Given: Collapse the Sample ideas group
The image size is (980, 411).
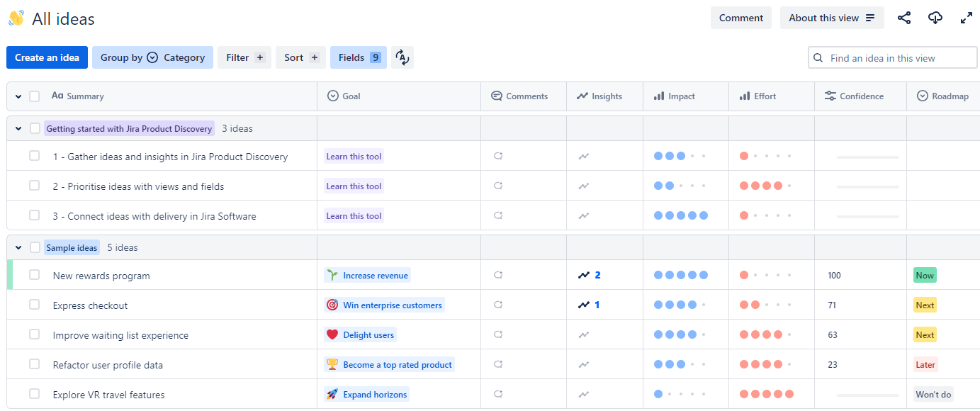Looking at the screenshot, I should 18,247.
